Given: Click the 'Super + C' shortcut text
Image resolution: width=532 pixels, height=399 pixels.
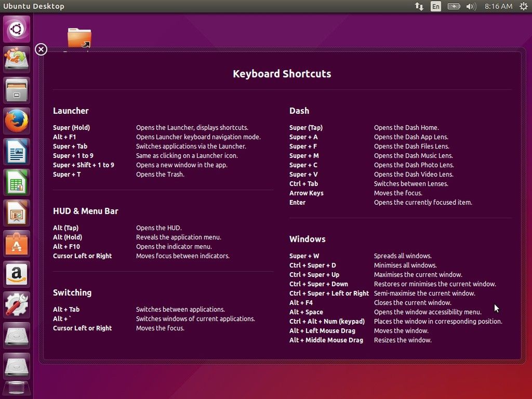Looking at the screenshot, I should click(x=303, y=165).
